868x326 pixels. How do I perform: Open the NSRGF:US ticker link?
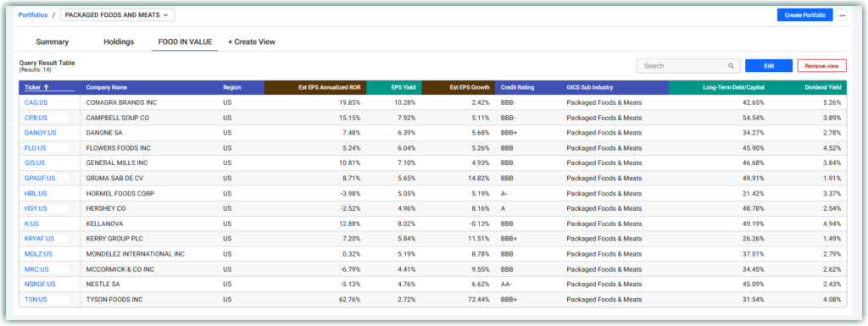coord(40,284)
